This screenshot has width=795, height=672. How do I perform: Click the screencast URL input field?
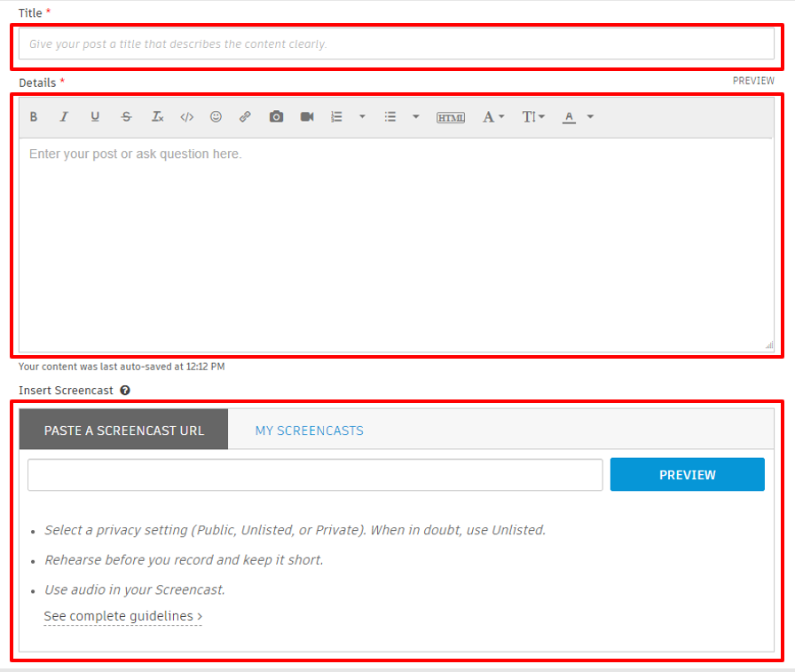315,475
